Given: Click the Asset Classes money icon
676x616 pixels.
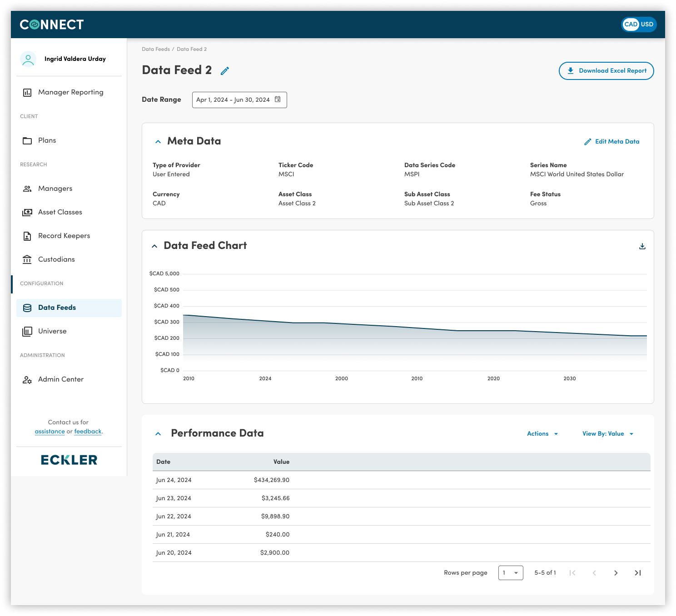Looking at the screenshot, I should coord(27,212).
